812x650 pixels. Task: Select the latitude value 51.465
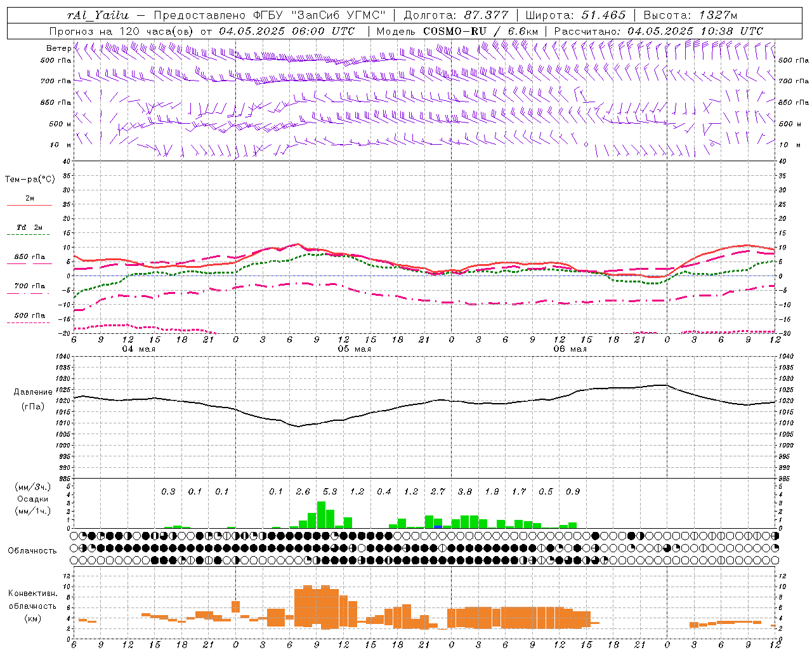[604, 15]
